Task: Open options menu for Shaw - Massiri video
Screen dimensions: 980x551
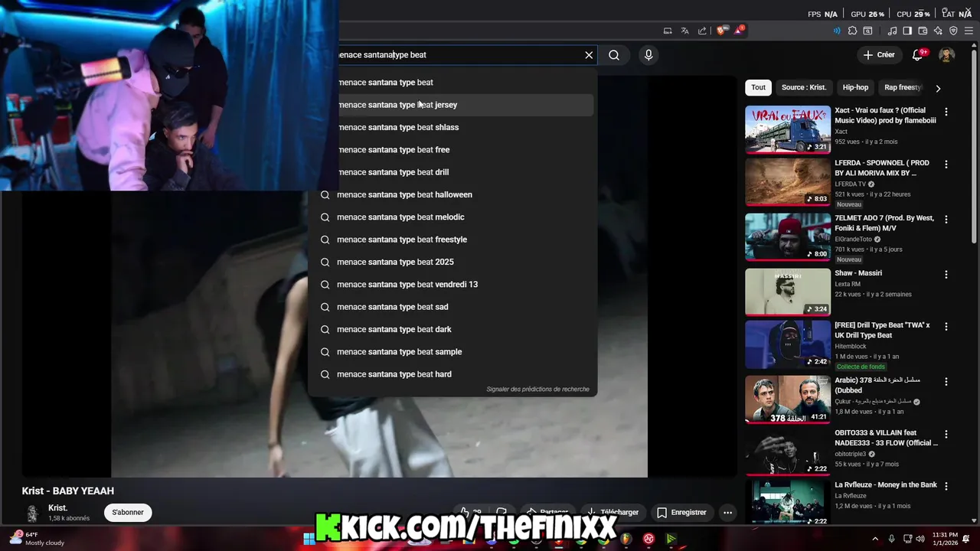Action: click(946, 275)
